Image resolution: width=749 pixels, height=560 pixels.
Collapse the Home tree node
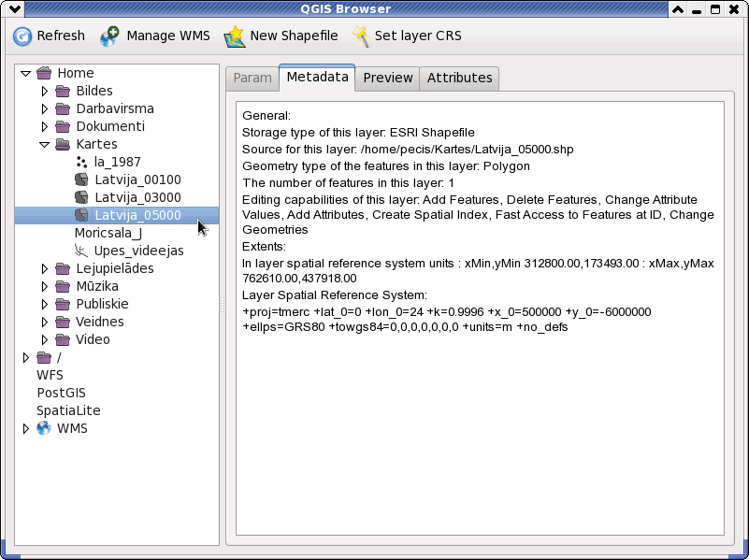tap(26, 74)
